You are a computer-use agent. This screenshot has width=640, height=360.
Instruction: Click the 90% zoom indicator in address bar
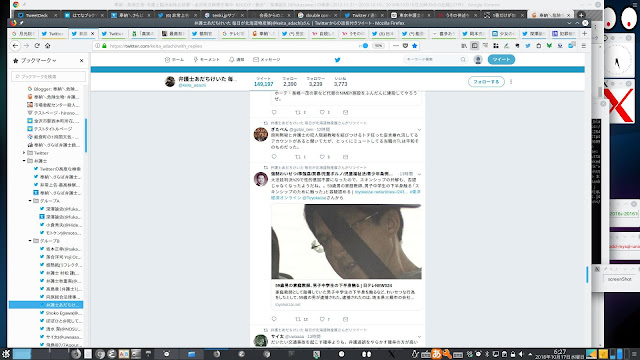(378, 46)
